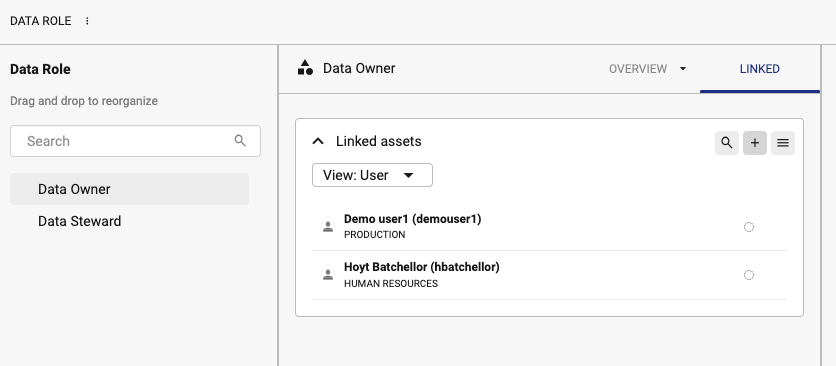Select the radio for Demo user1
The width and height of the screenshot is (836, 366).
point(749,227)
